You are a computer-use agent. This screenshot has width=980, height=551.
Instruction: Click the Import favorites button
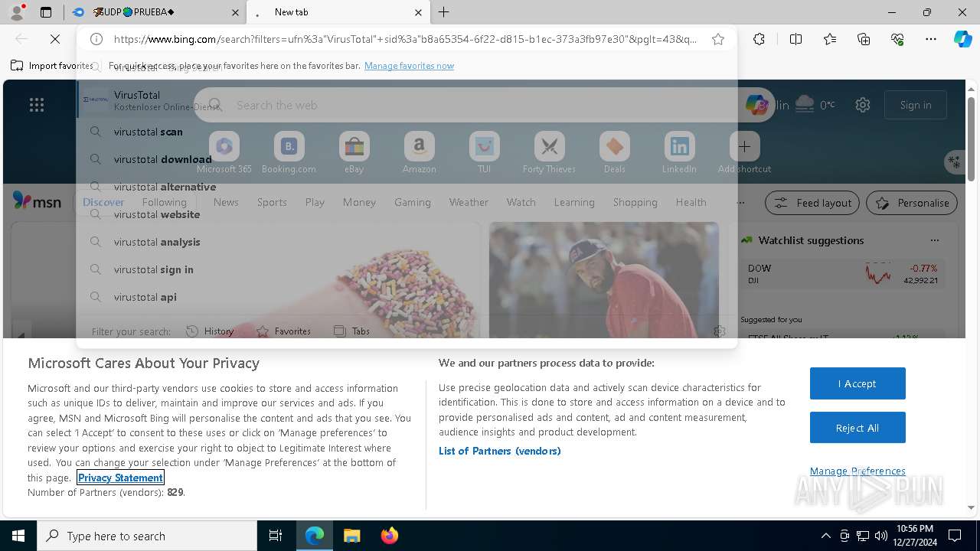point(52,66)
